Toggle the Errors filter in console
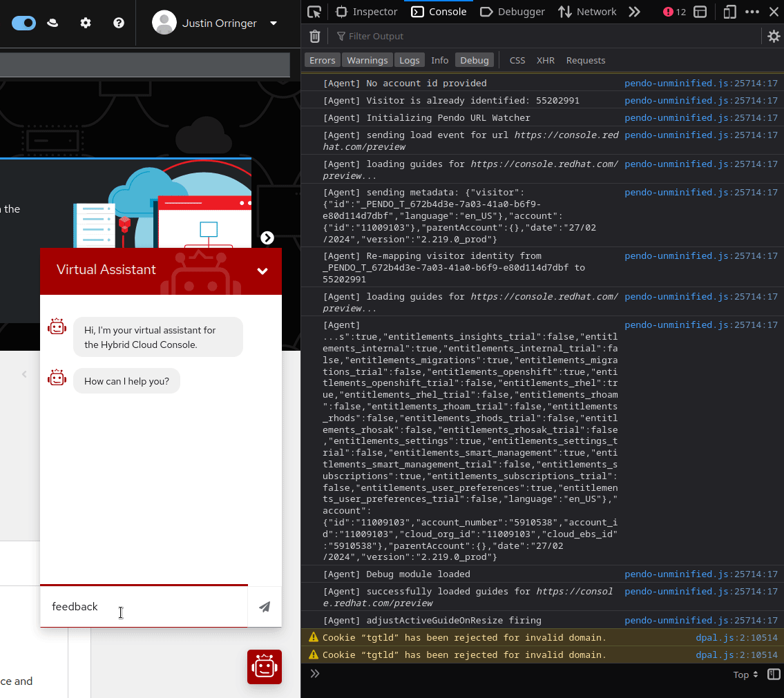Image resolution: width=784 pixels, height=698 pixels. point(322,60)
